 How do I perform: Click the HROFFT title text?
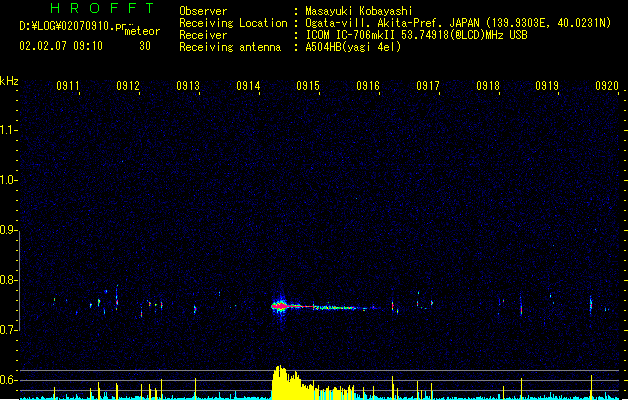102,8
